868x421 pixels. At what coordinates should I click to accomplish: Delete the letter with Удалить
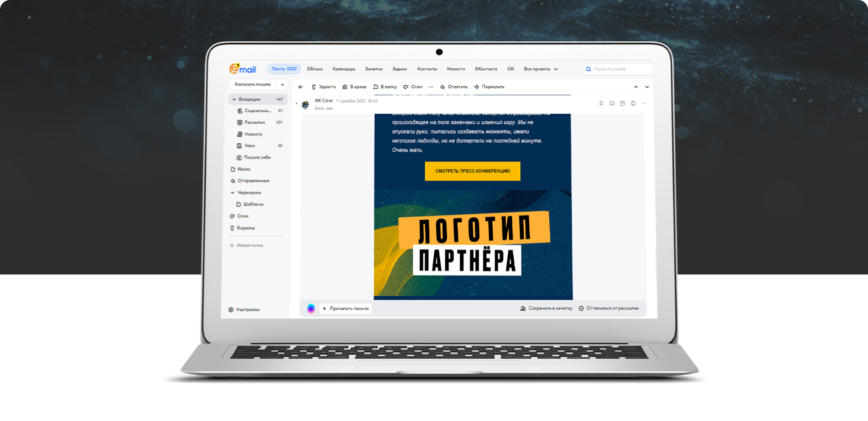tap(324, 87)
